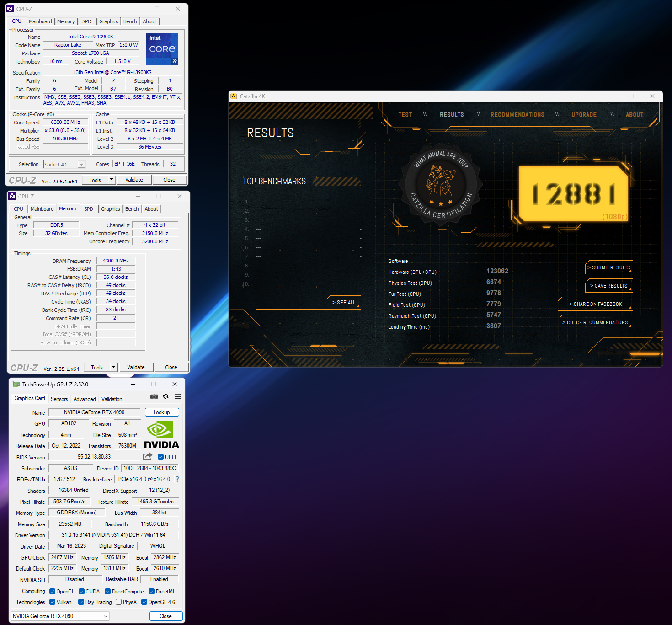Toggle the Ray Tracing checkbox
Viewport: 672px width, 625px height.
click(x=81, y=602)
